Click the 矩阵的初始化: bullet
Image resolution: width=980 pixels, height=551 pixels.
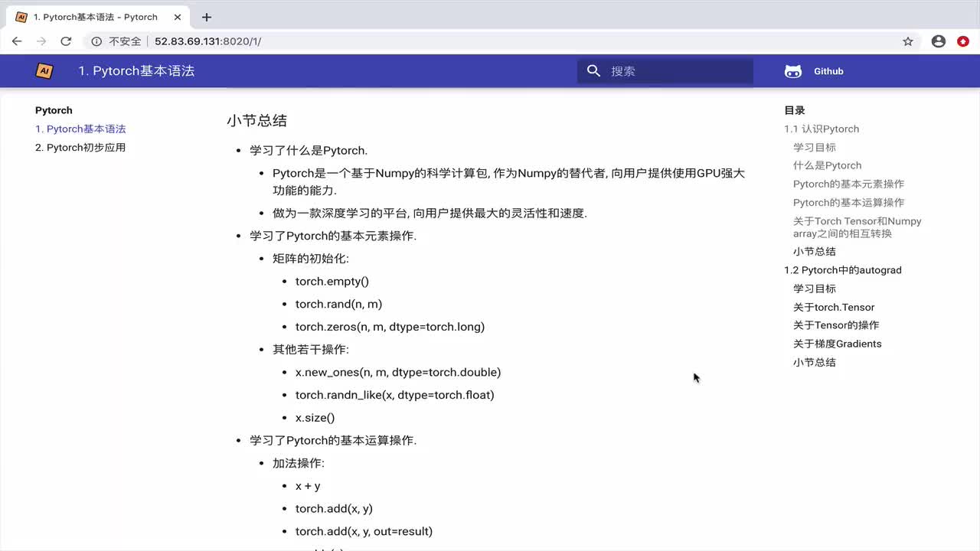point(311,259)
